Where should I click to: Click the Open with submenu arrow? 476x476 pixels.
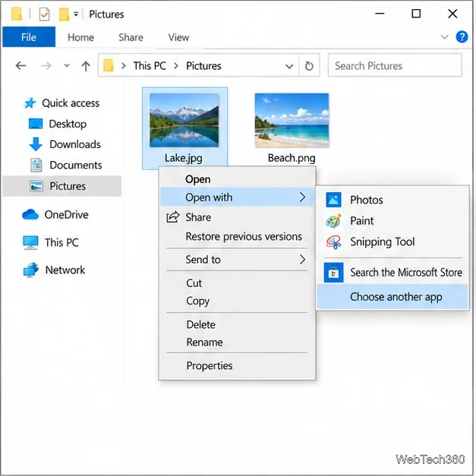[302, 197]
